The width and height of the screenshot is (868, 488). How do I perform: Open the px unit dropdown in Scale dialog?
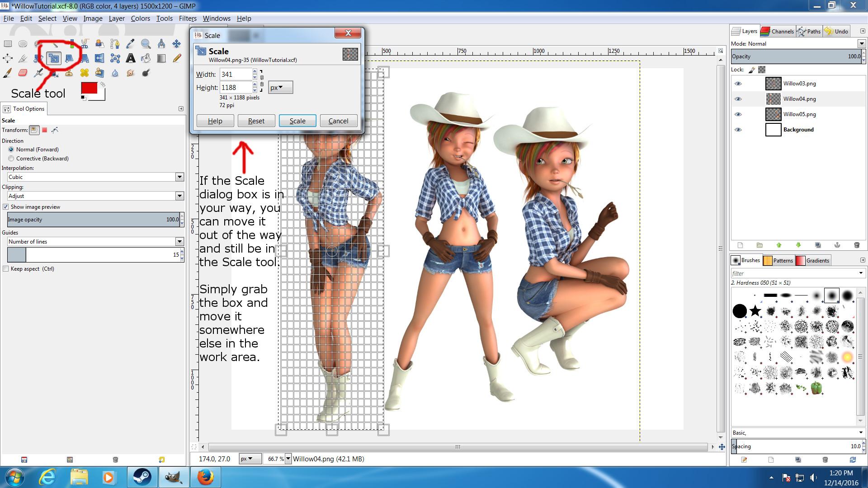[x=280, y=88]
